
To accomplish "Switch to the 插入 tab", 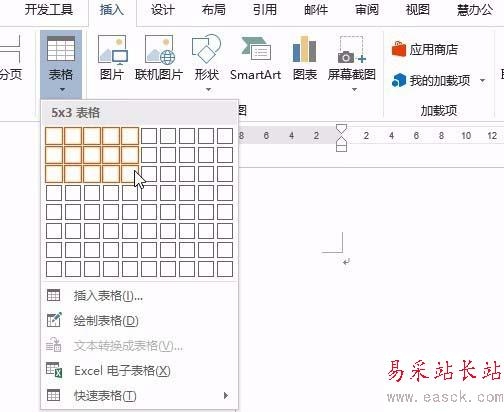I will click(x=112, y=10).
